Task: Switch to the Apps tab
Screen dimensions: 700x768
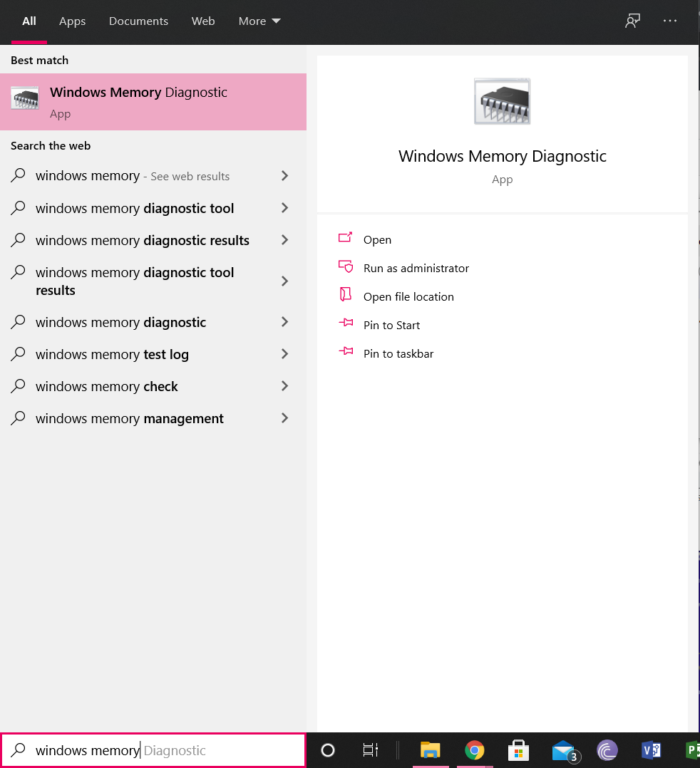Action: coord(72,21)
